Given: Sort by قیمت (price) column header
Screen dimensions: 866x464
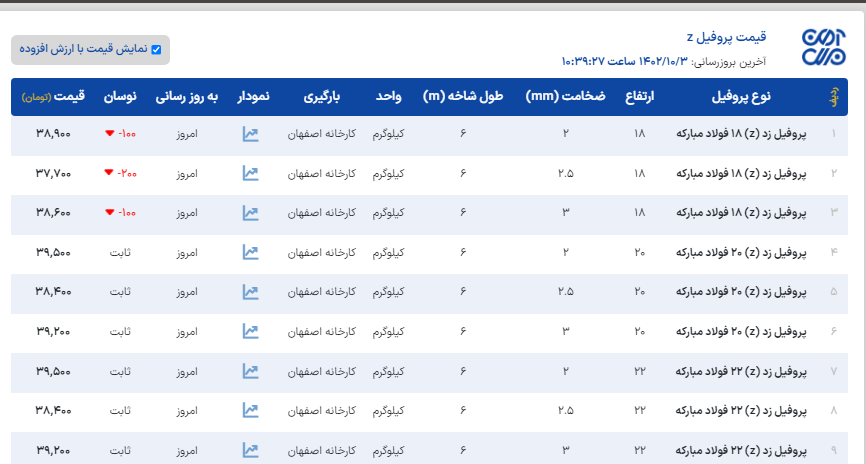Looking at the screenshot, I should tap(68, 97).
